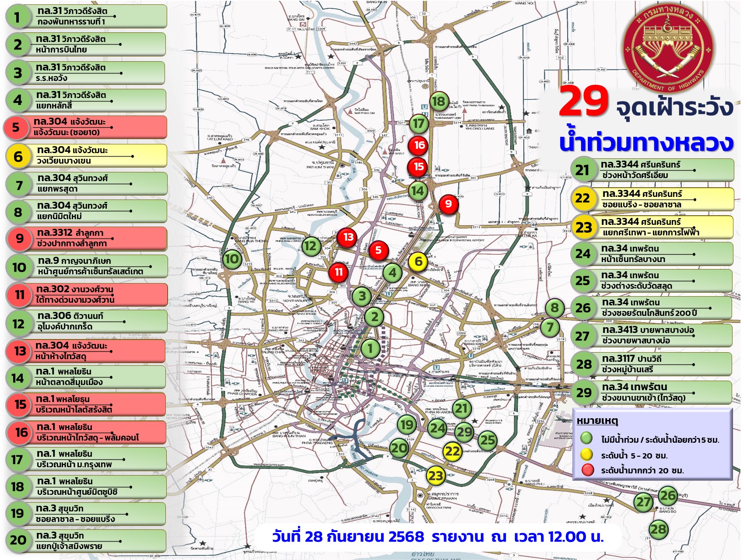Click red map marker number 16
Screen dimensions: 747x560
(x=419, y=145)
